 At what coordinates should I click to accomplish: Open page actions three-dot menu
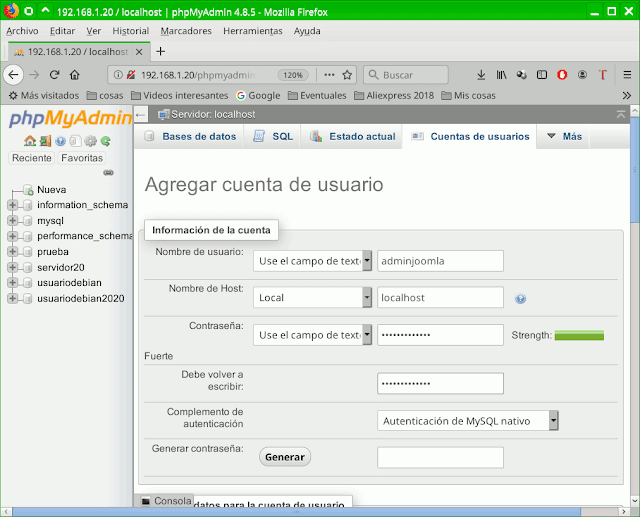click(329, 75)
